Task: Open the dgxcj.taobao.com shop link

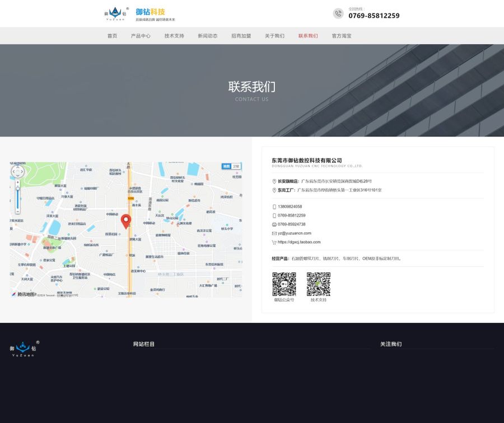Action: (299, 242)
